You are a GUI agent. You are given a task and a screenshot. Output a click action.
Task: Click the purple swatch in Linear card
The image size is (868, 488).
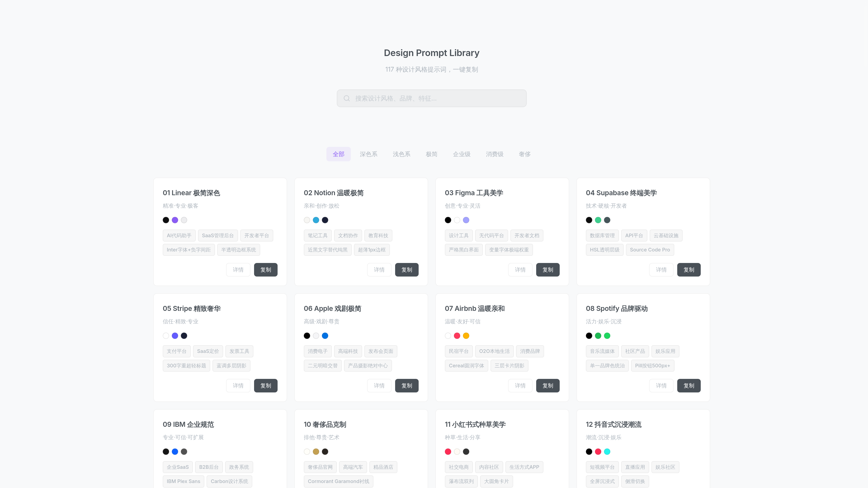click(175, 220)
